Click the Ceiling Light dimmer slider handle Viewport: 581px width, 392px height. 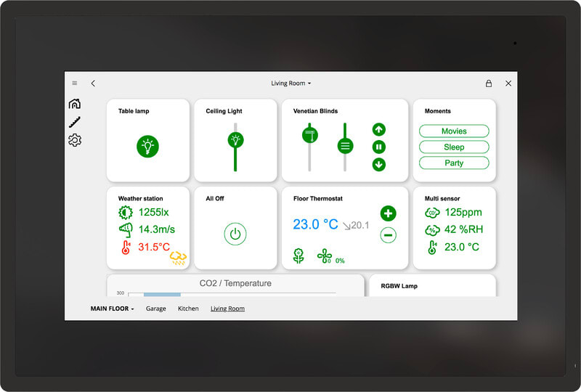click(x=235, y=140)
